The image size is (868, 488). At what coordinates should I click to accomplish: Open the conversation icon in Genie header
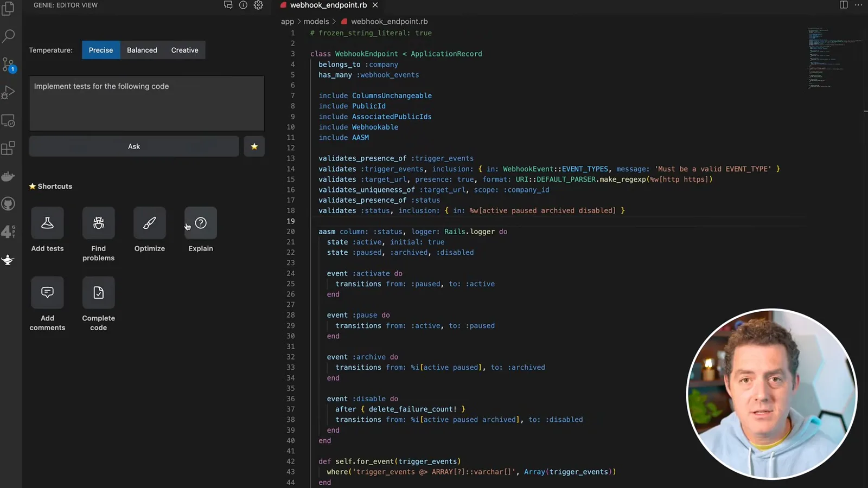[228, 5]
